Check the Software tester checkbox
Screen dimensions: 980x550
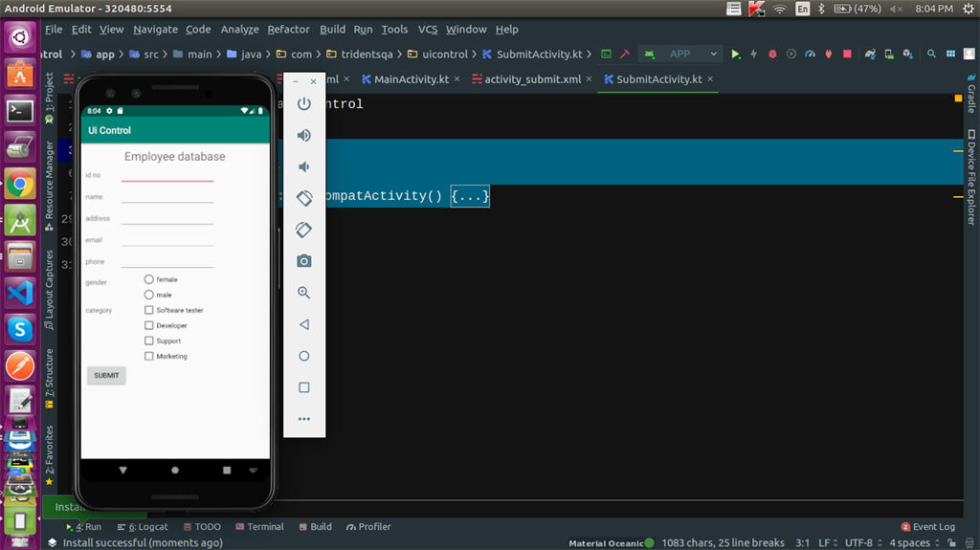click(148, 310)
